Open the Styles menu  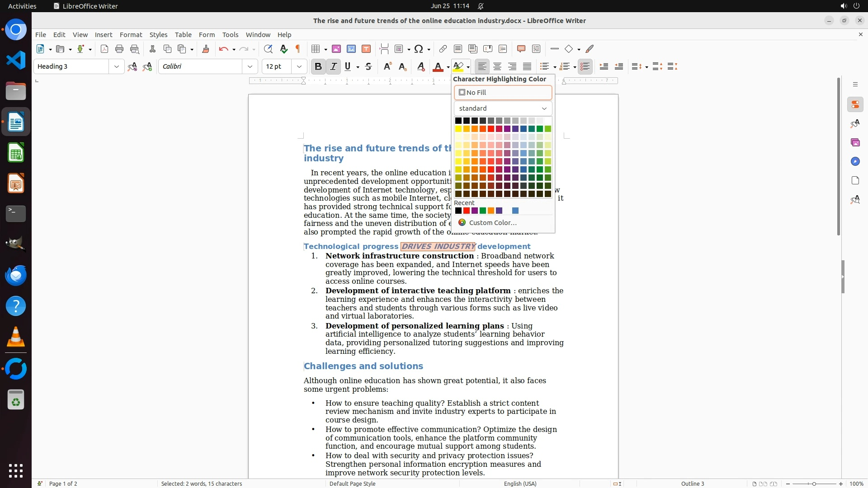coord(158,34)
